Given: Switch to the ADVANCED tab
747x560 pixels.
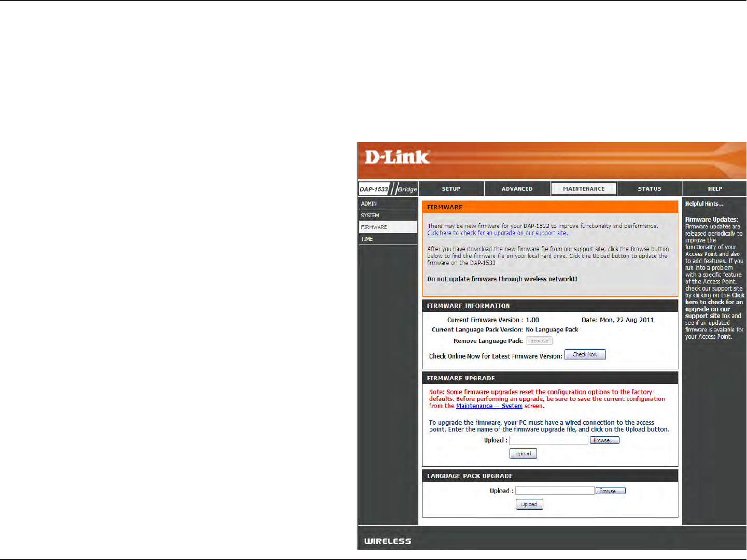Looking at the screenshot, I should (517, 189).
